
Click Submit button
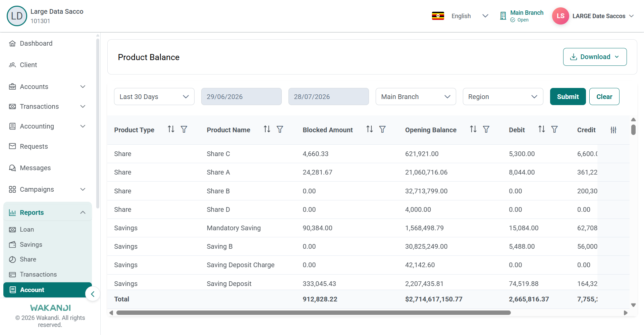(x=568, y=97)
